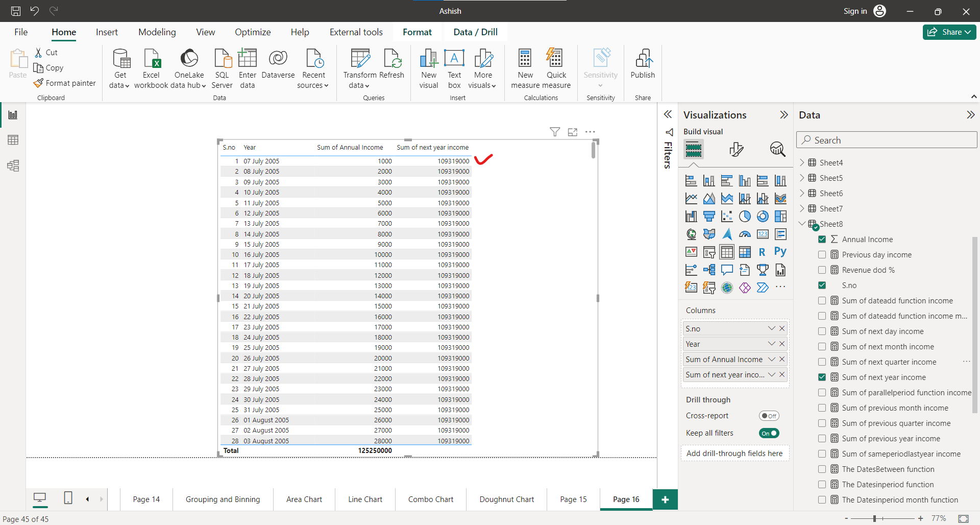
Task: Select the Slicer visual icon
Action: coord(709,251)
